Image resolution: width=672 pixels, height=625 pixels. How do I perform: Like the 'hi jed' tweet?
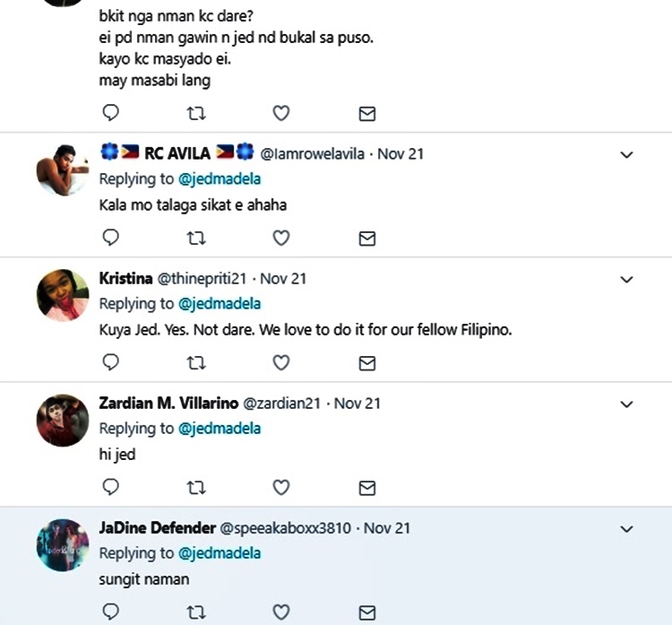tap(280, 487)
